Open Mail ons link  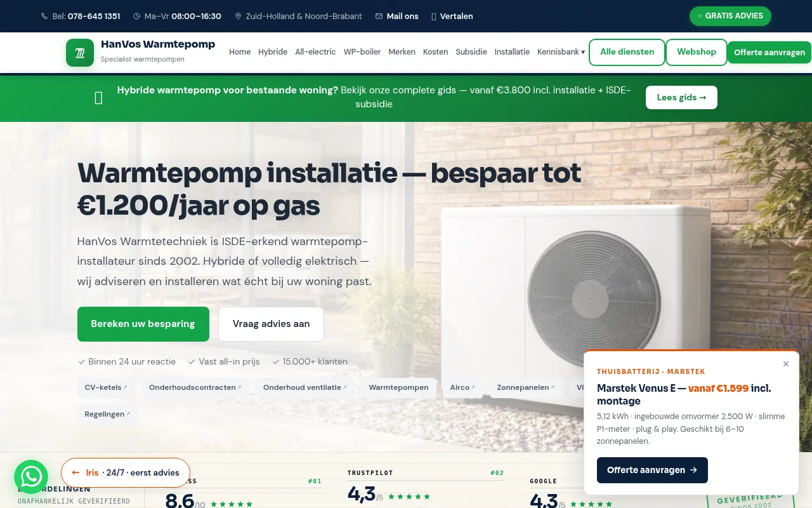click(x=402, y=17)
